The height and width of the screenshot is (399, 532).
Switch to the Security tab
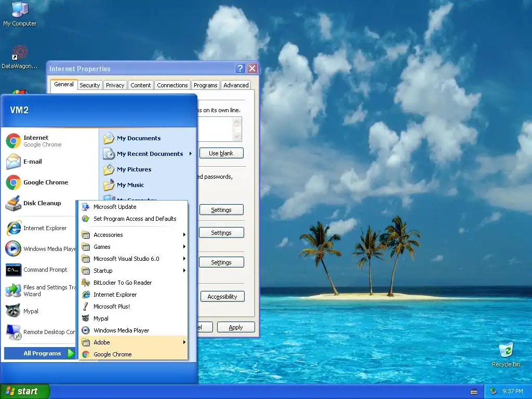[x=89, y=85]
